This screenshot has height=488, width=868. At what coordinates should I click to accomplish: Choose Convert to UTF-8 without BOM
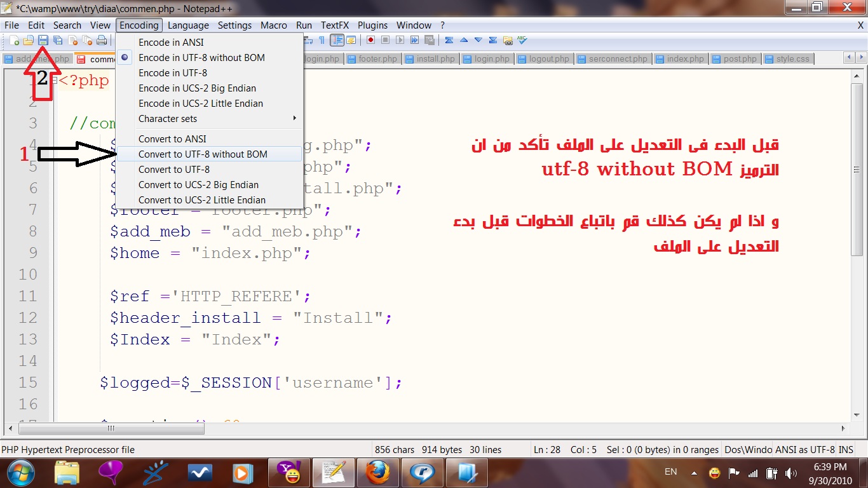pos(203,154)
